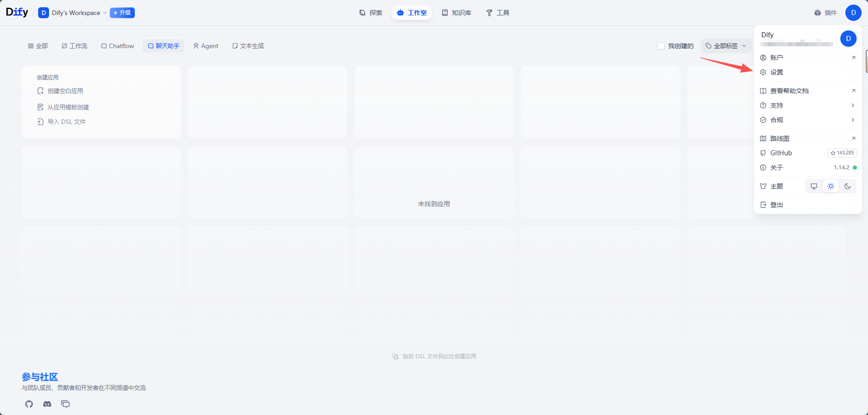Open 设置 in account menu

[x=808, y=72]
